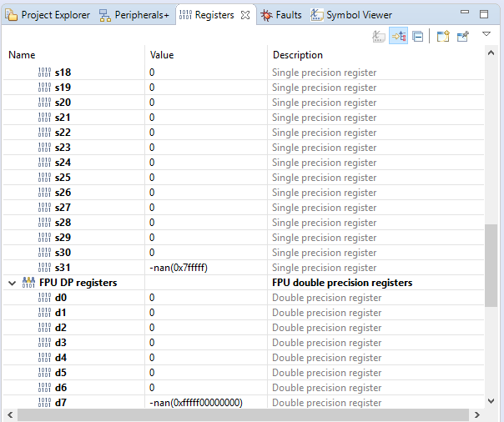Click the value 0 of register s18
This screenshot has height=422, width=504.
(x=152, y=73)
